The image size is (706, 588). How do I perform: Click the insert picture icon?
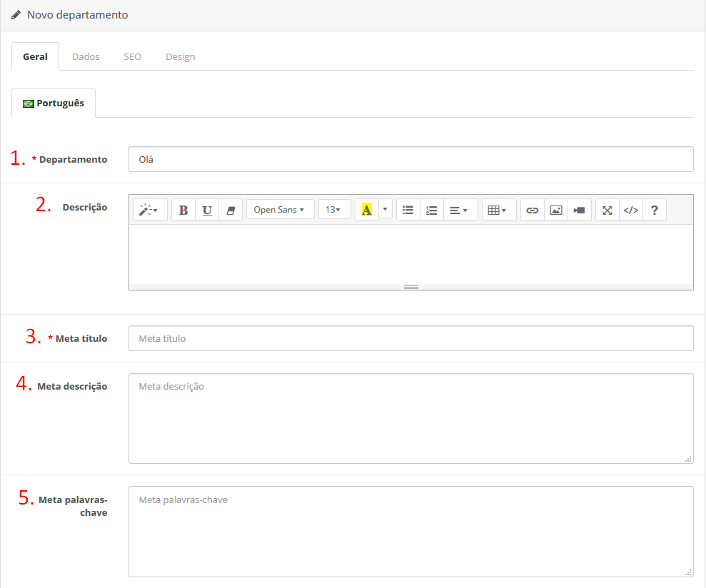point(556,210)
